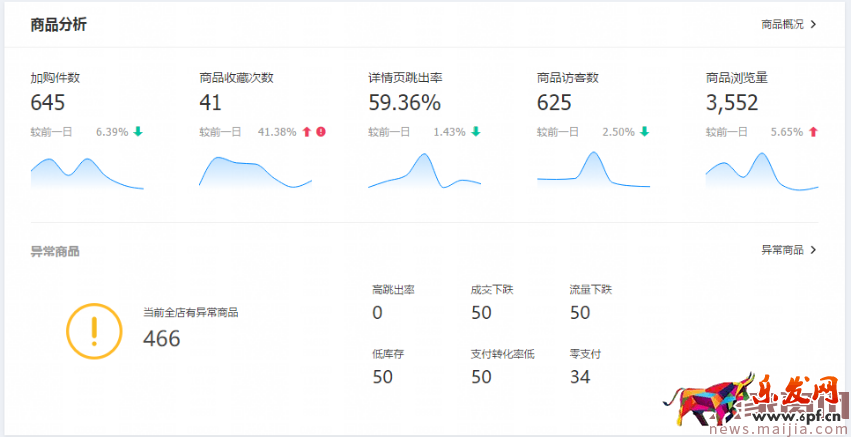851x437 pixels.
Task: Click the 商品浏览量 trend sparkline chart
Action: (762, 171)
